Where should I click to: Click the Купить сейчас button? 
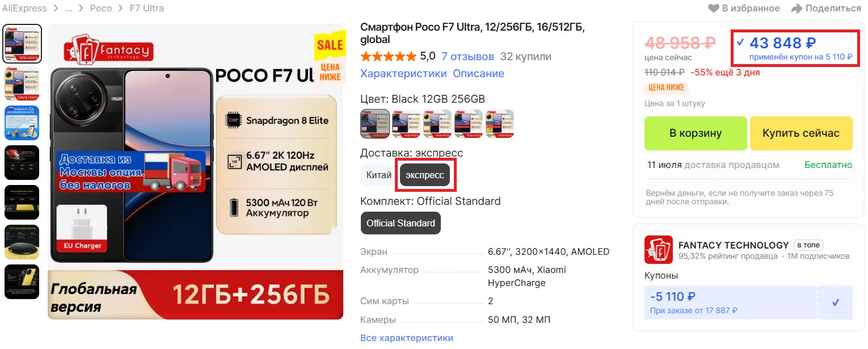coord(800,133)
